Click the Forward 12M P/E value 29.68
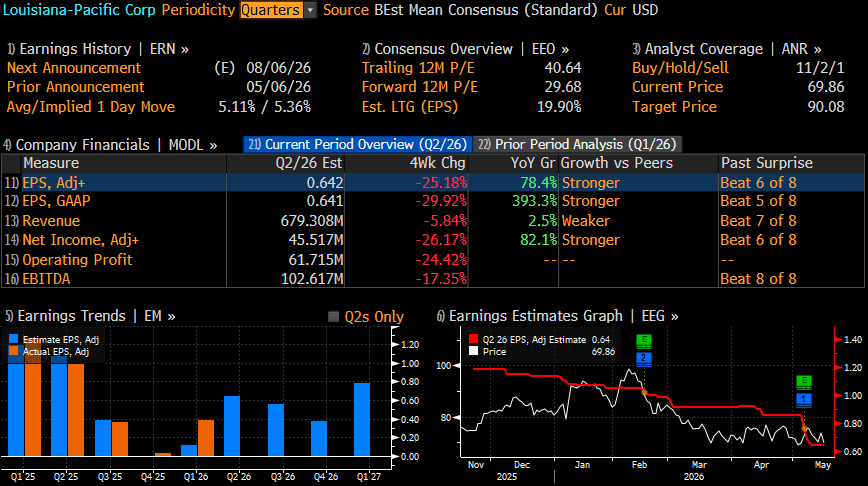Viewport: 868px width, 486px height. click(563, 87)
